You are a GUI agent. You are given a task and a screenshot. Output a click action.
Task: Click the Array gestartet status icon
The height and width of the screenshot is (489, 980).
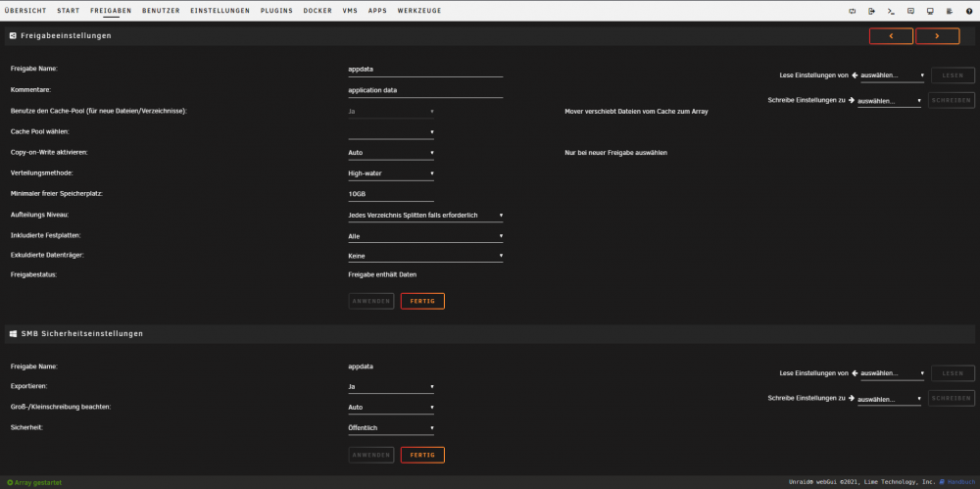(x=10, y=483)
